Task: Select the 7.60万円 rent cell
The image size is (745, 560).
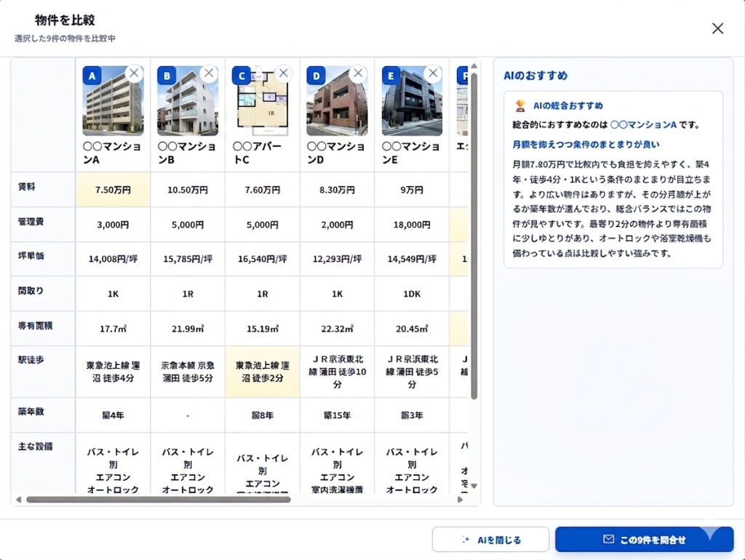Action: [x=262, y=190]
